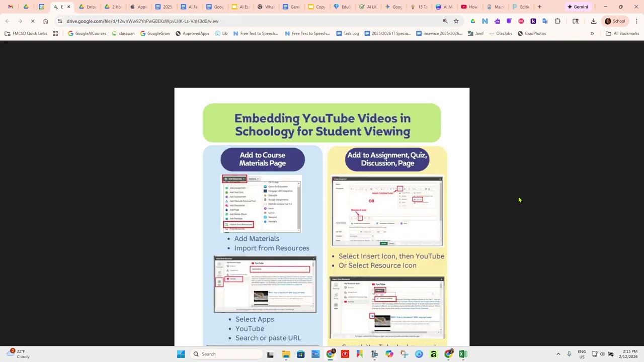Open GoogleGrow bookmark
644x362 pixels.
click(x=155, y=34)
